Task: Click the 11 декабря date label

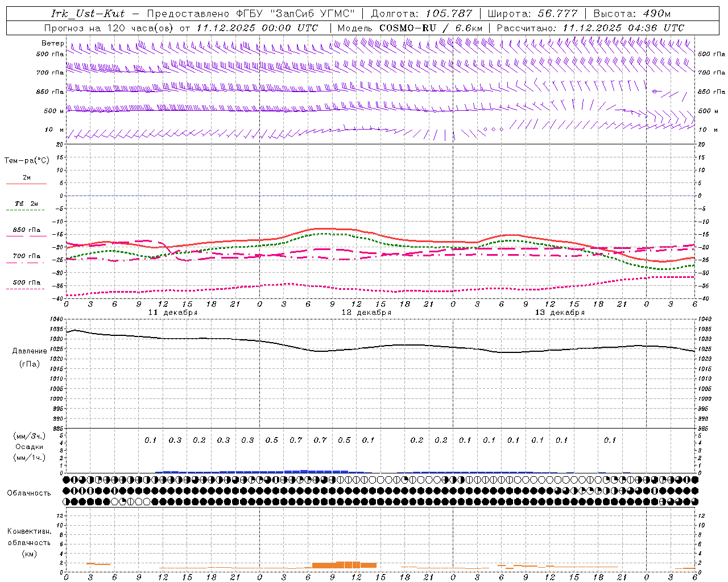Action: 173,313
